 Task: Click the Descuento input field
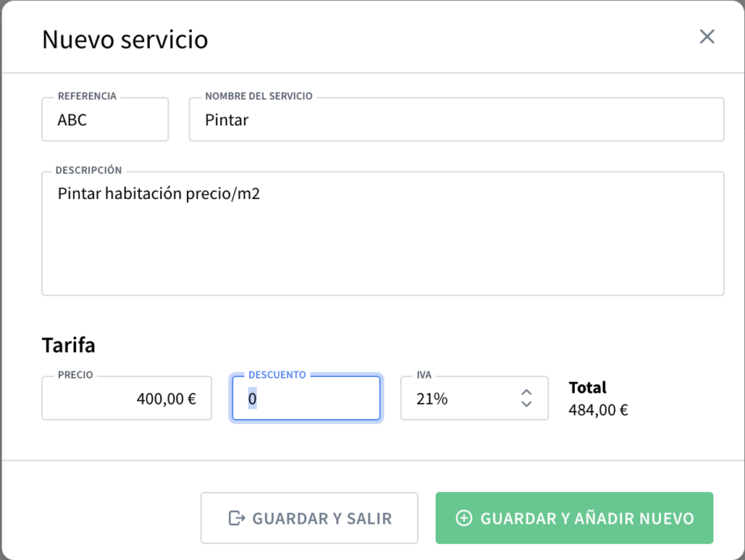[306, 398]
